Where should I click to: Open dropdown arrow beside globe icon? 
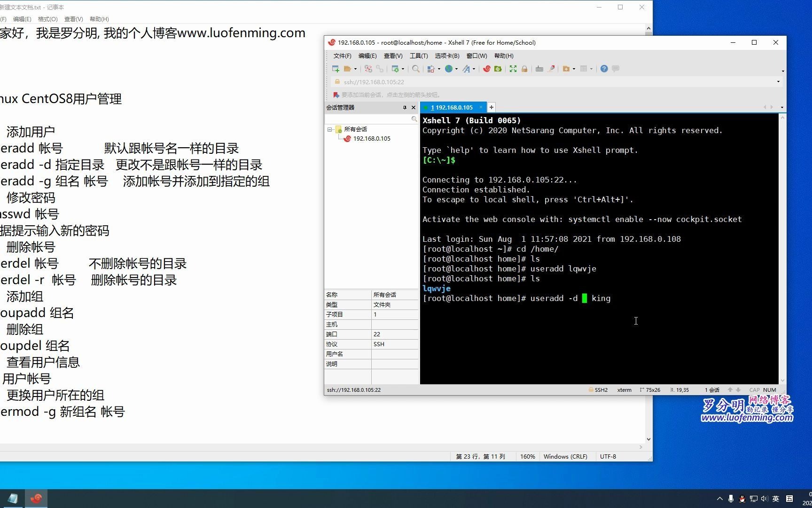pyautogui.click(x=456, y=69)
